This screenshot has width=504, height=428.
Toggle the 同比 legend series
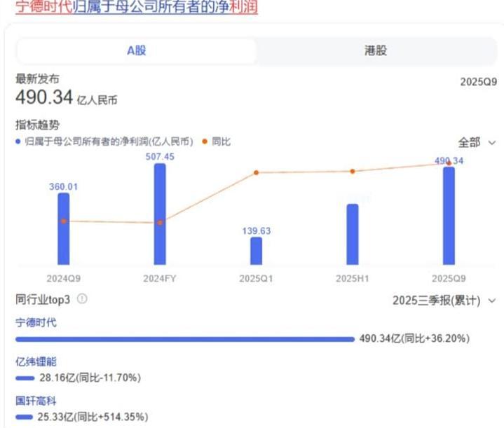[x=217, y=141]
